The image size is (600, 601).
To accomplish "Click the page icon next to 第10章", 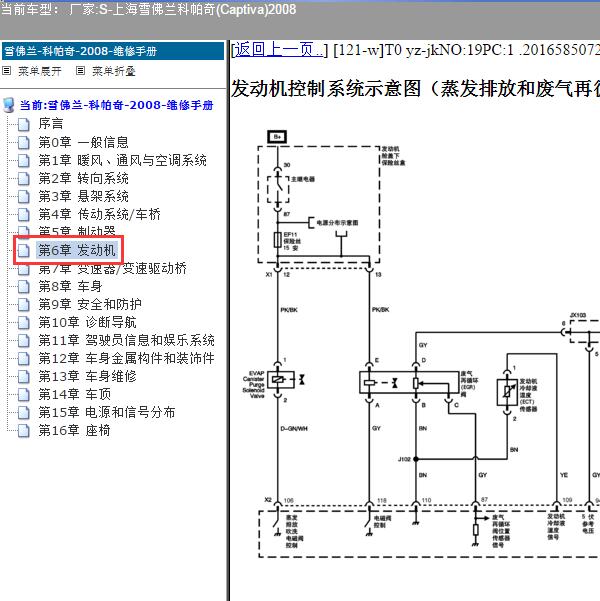I will coord(24,323).
